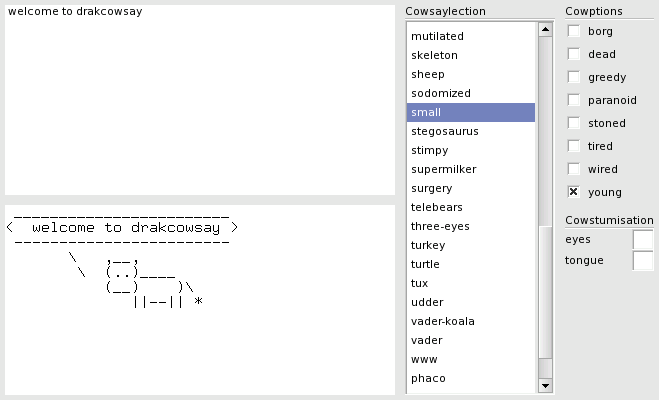Enable the dead checkbox

[x=574, y=54]
